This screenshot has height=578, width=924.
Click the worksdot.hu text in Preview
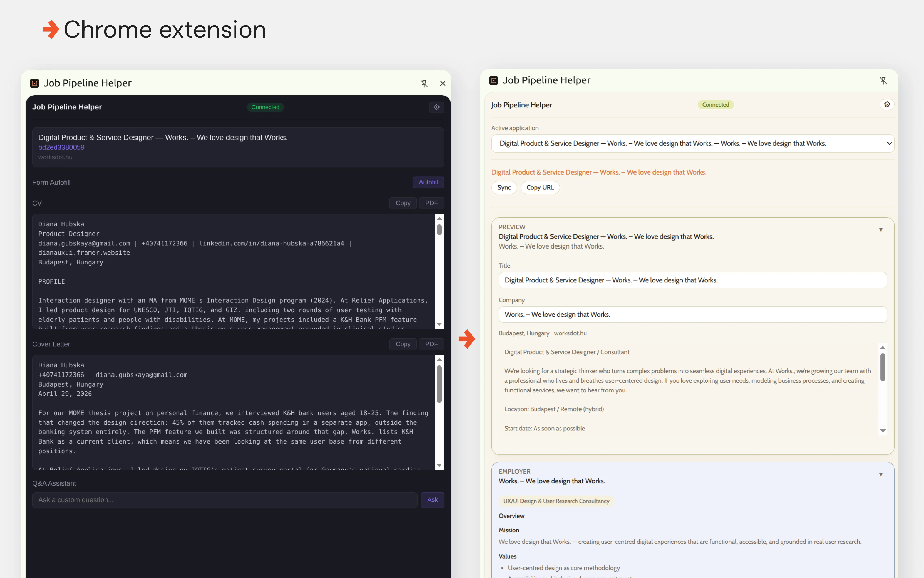(570, 333)
